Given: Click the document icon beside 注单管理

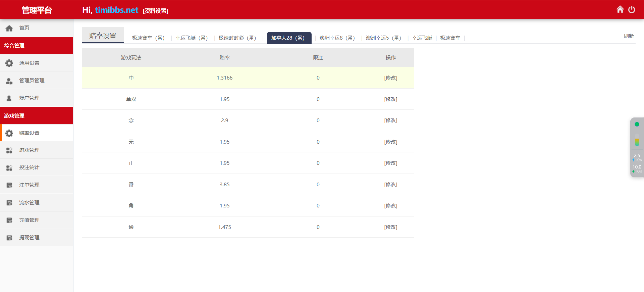Looking at the screenshot, I should tap(9, 185).
